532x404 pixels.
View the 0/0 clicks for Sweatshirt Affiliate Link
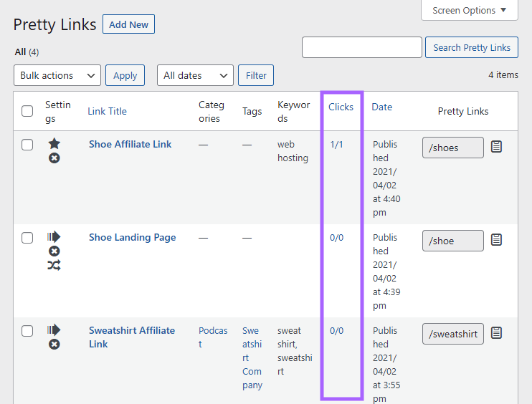pos(336,331)
